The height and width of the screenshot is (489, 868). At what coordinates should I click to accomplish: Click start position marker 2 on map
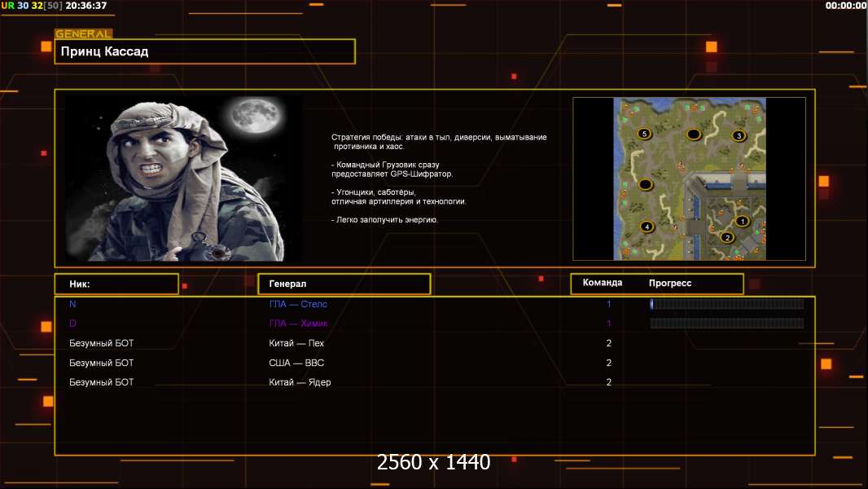coord(727,238)
